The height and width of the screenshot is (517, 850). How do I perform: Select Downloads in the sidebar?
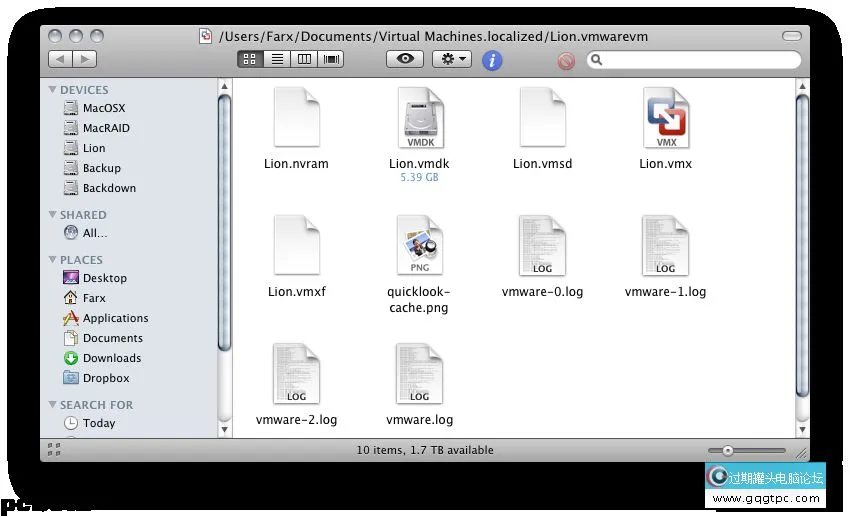(x=111, y=358)
